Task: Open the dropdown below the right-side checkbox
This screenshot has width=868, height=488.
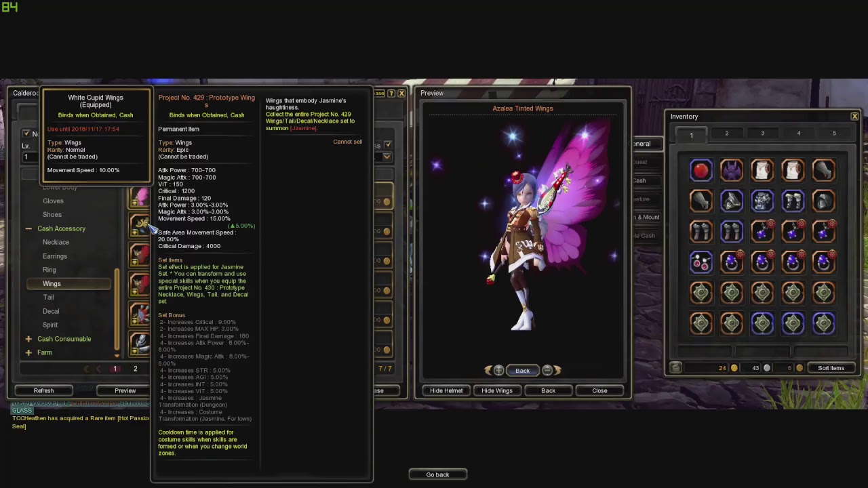Action: [387, 157]
